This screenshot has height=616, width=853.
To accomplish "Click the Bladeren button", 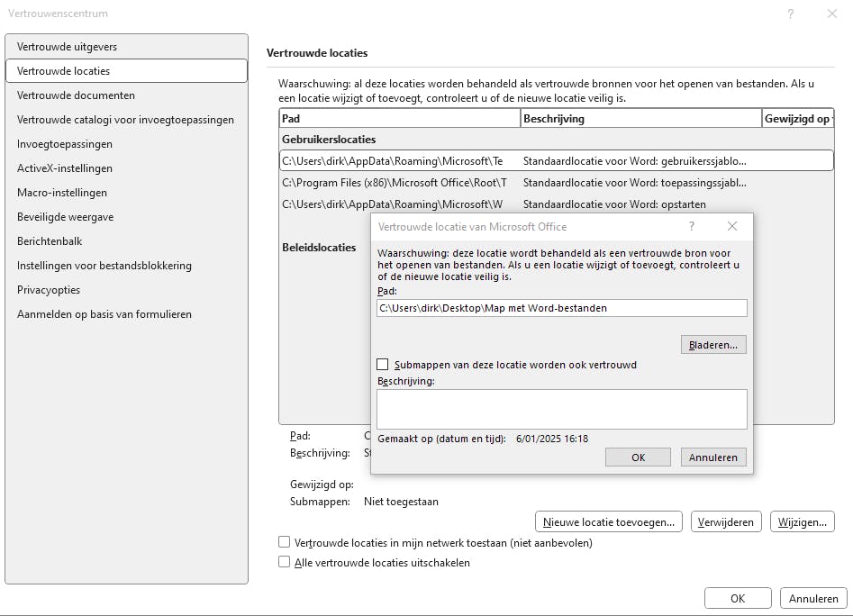I will point(713,345).
